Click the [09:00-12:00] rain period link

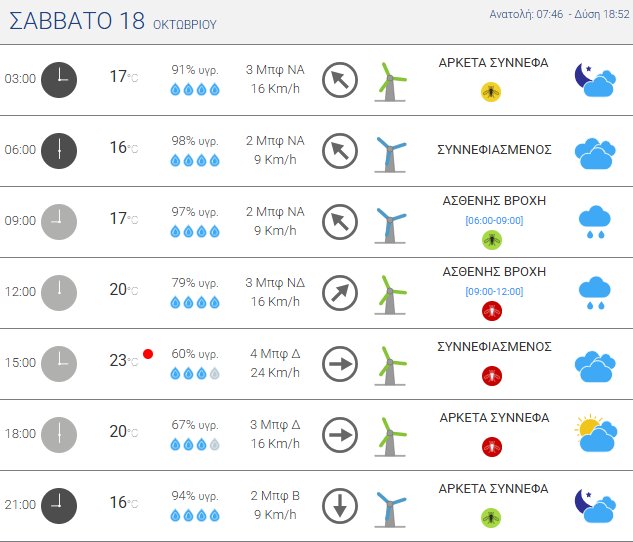coord(494,291)
